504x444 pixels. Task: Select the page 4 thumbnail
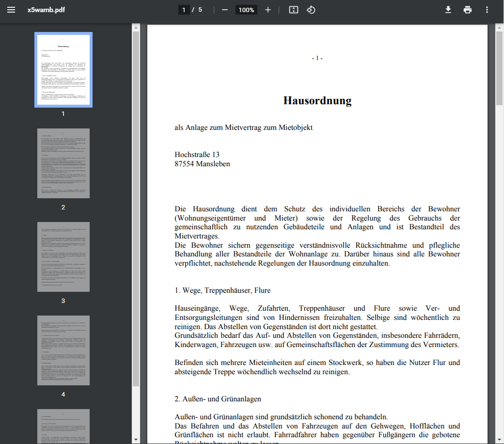(x=63, y=350)
